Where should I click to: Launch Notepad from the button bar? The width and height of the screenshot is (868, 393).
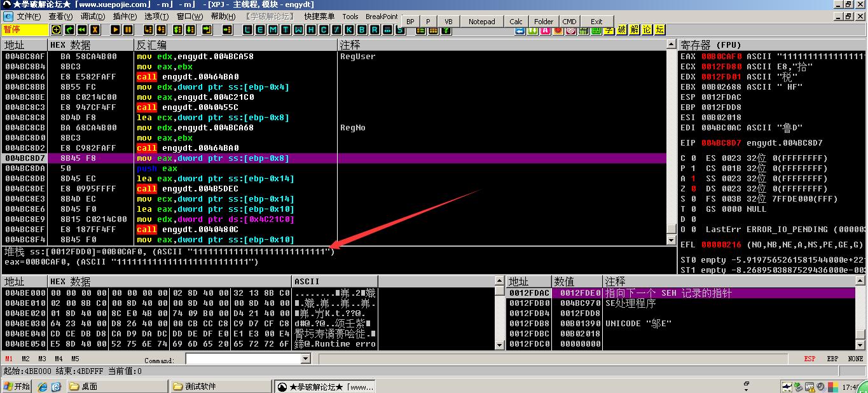[x=481, y=22]
